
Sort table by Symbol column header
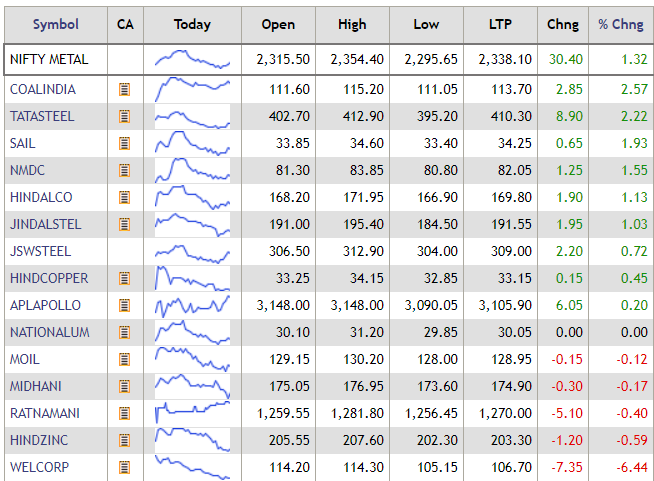[x=56, y=24]
